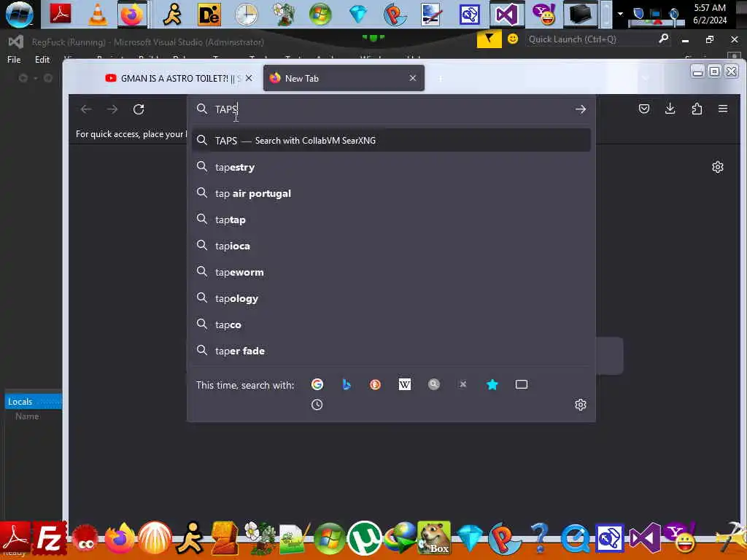Viewport: 747px width, 560px height.
Task: Click the Go arrow in the address bar
Action: coord(580,109)
